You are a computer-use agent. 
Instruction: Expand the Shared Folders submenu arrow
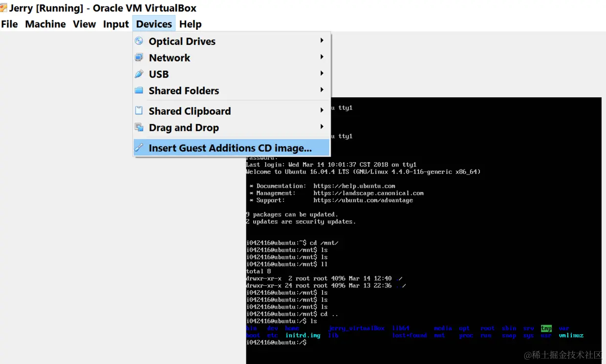pos(322,90)
